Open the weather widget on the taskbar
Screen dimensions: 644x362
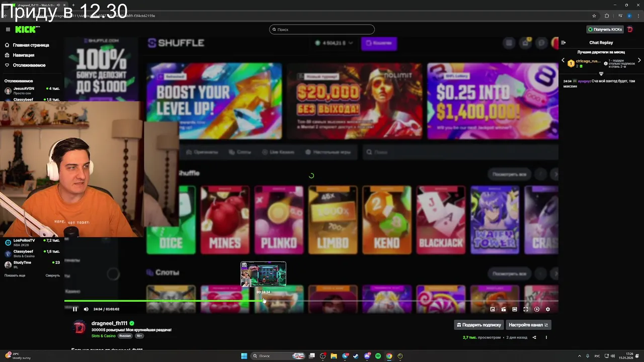coord(18,356)
